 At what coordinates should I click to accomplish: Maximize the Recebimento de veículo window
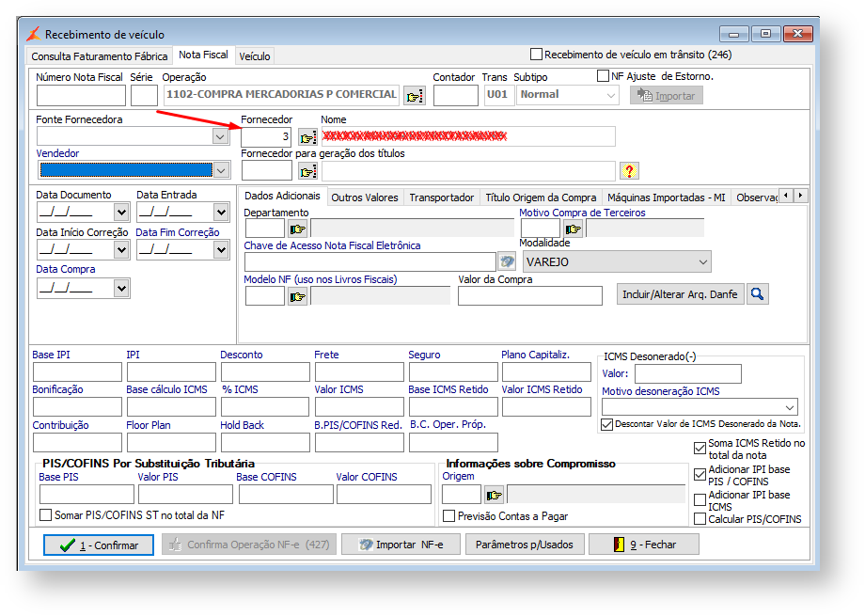(x=765, y=34)
